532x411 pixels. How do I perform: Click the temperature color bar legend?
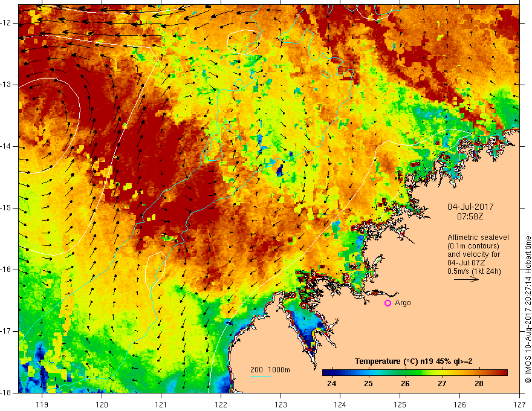click(415, 373)
